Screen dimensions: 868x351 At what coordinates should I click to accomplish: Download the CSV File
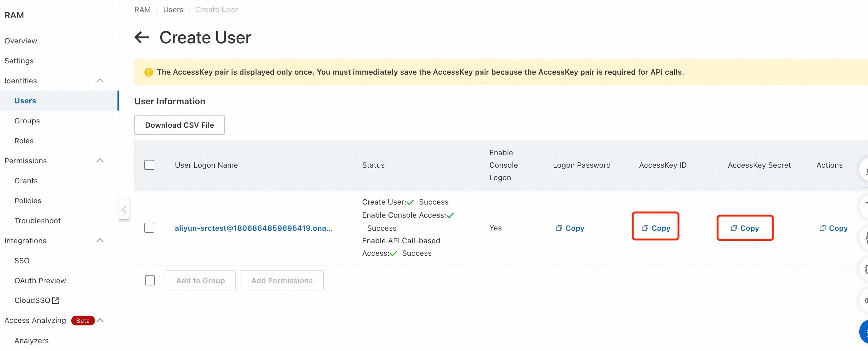tap(179, 125)
